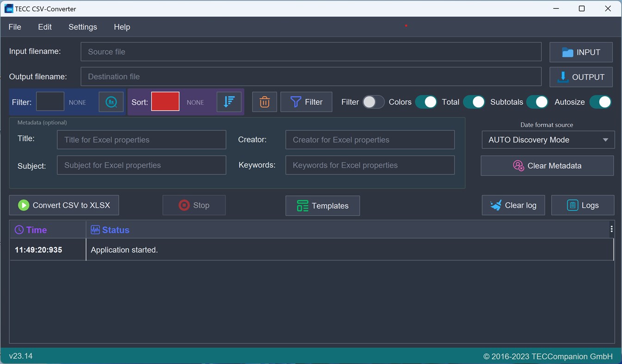Maximize the TECC CSV-Converter window
622x364 pixels.
click(x=582, y=9)
